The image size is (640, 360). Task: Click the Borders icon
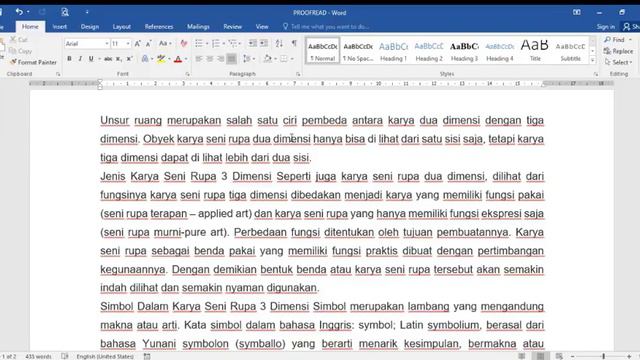coord(284,59)
